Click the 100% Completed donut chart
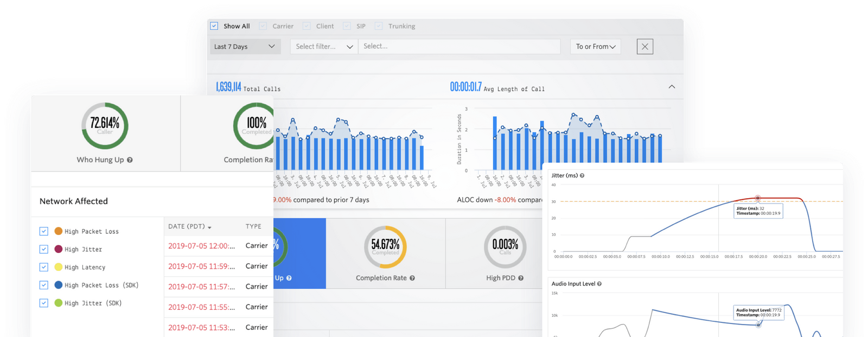Viewport: 868px width, 337px height. [x=253, y=126]
